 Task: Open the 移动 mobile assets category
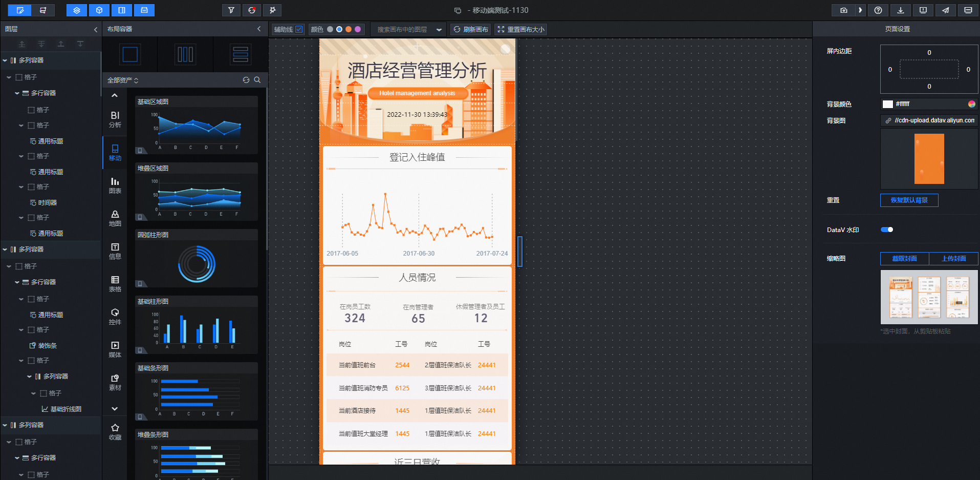[115, 153]
